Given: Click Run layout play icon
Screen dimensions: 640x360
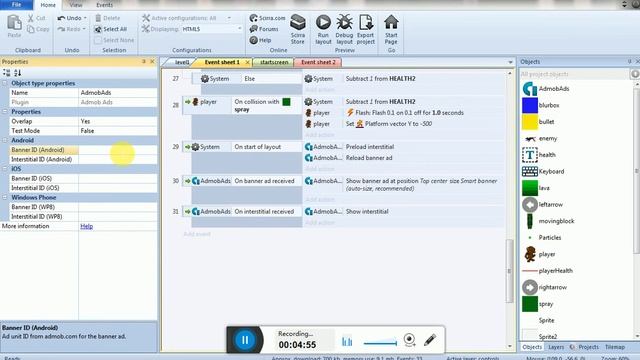Looking at the screenshot, I should coord(323,22).
